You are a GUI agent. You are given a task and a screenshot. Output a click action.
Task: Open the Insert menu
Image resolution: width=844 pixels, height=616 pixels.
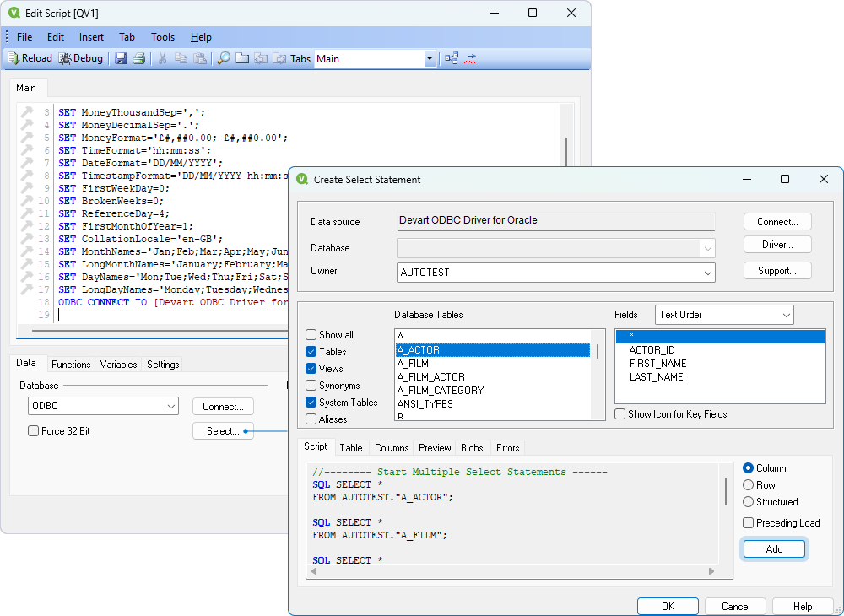coord(91,37)
